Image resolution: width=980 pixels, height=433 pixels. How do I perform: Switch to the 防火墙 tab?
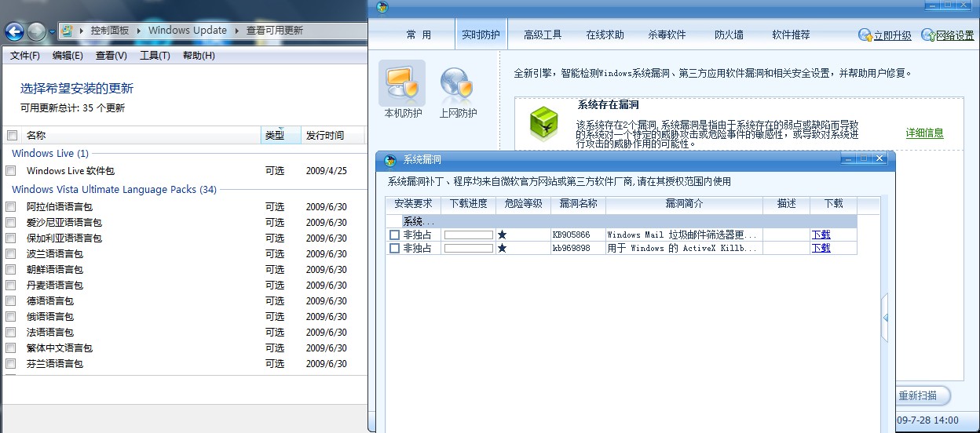point(729,35)
